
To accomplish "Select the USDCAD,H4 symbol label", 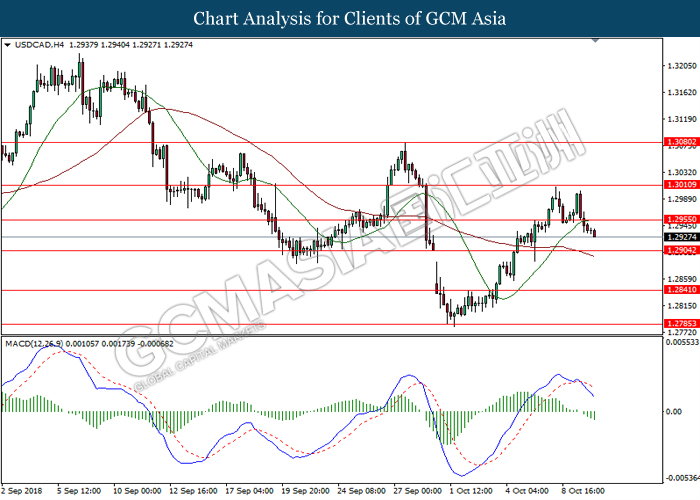I will coord(40,45).
